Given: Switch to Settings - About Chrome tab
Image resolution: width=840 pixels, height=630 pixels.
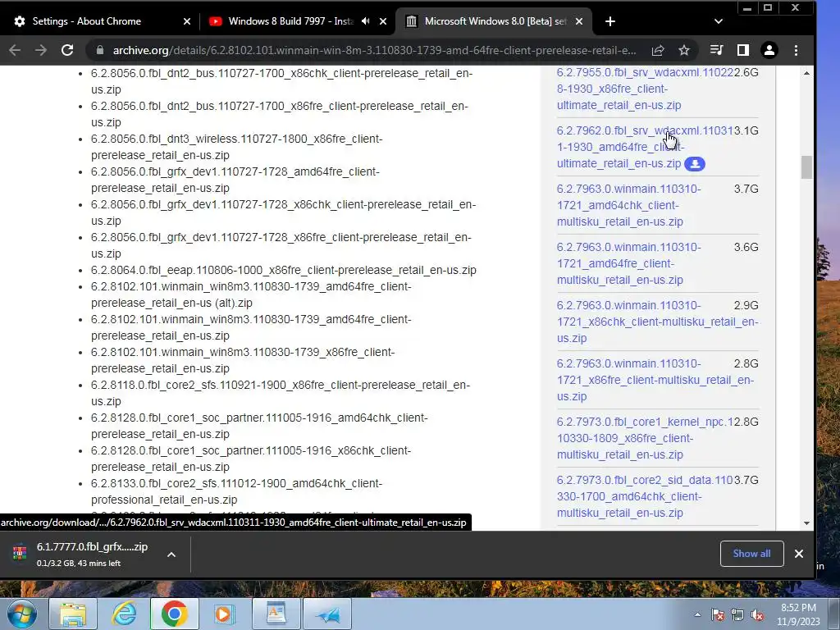Looking at the screenshot, I should tap(87, 21).
